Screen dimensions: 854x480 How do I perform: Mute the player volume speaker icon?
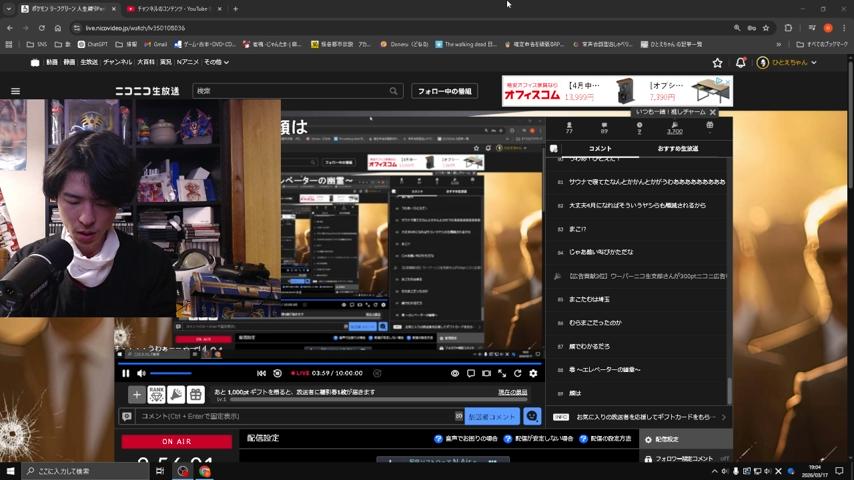[x=141, y=373]
